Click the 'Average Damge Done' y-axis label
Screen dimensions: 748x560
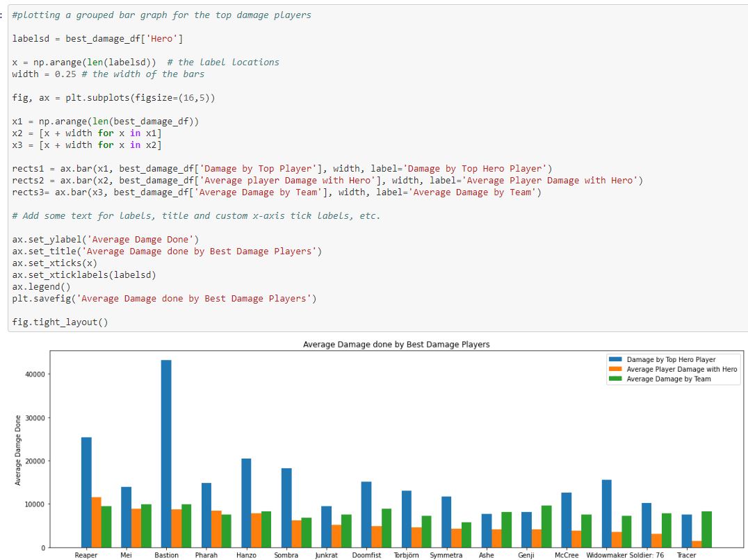18,451
